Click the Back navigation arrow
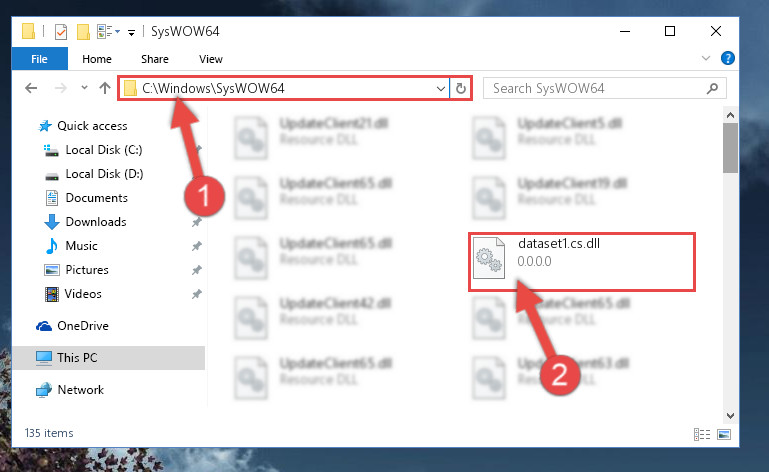 click(31, 88)
